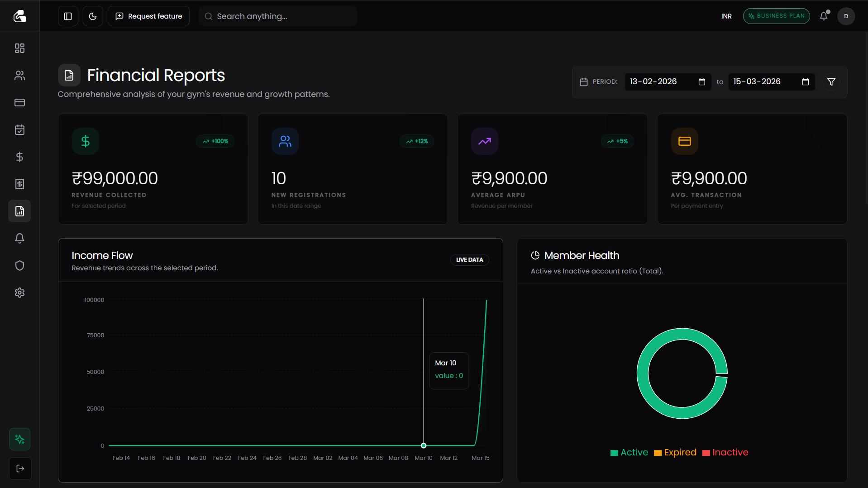
Task: Open the AI assistant sparkles icon
Action: (x=19, y=439)
